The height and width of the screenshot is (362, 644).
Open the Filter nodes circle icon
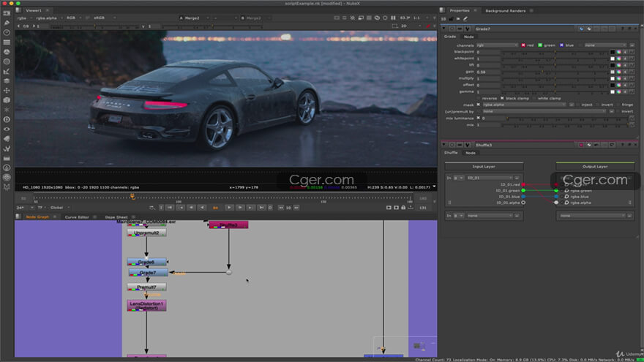(7, 61)
